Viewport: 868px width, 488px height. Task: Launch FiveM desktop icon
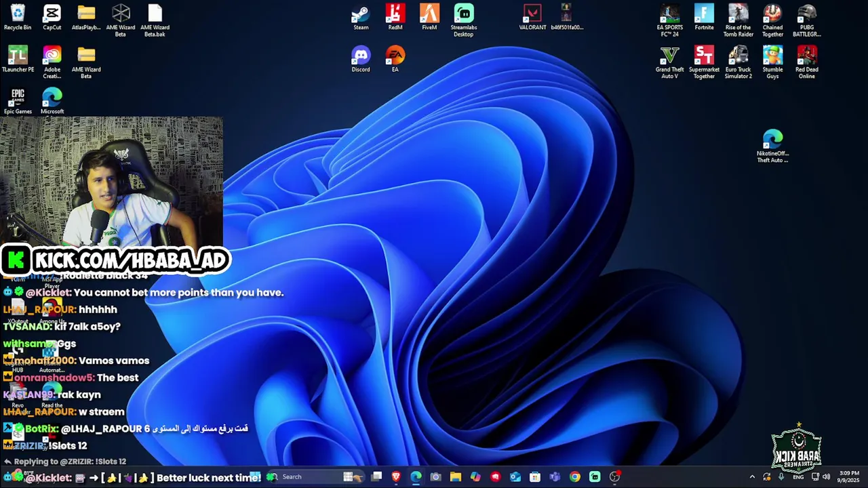point(429,17)
